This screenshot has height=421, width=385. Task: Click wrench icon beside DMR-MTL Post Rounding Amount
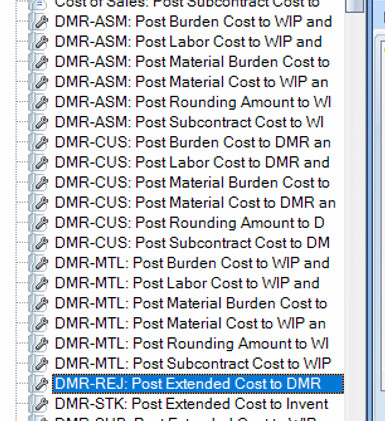coord(39,344)
